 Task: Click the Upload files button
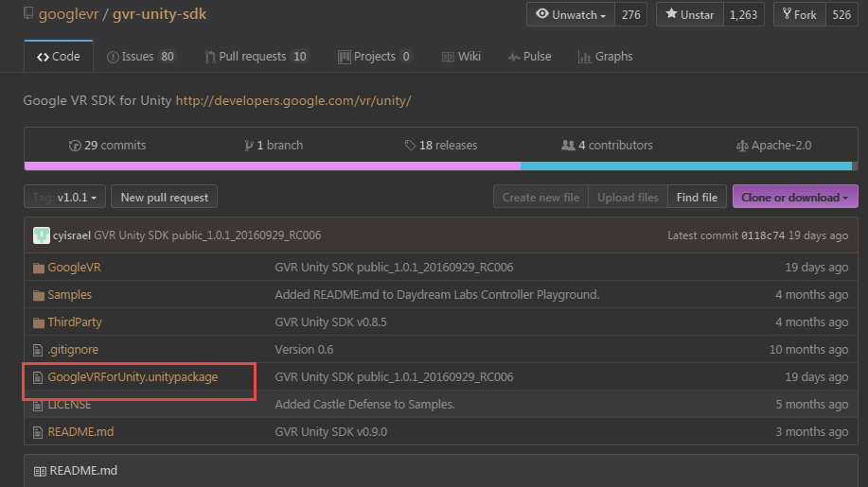tap(628, 198)
